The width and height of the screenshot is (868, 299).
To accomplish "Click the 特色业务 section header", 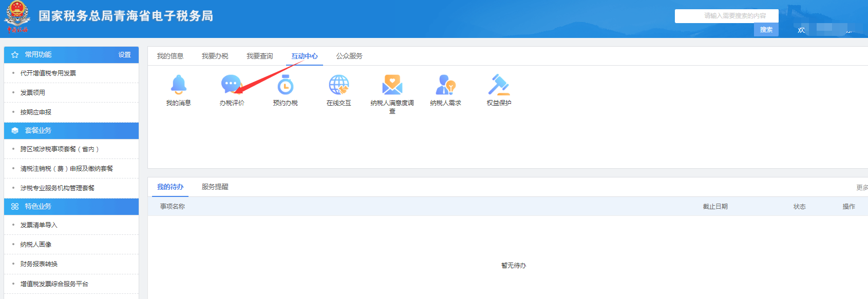I will pyautogui.click(x=71, y=206).
